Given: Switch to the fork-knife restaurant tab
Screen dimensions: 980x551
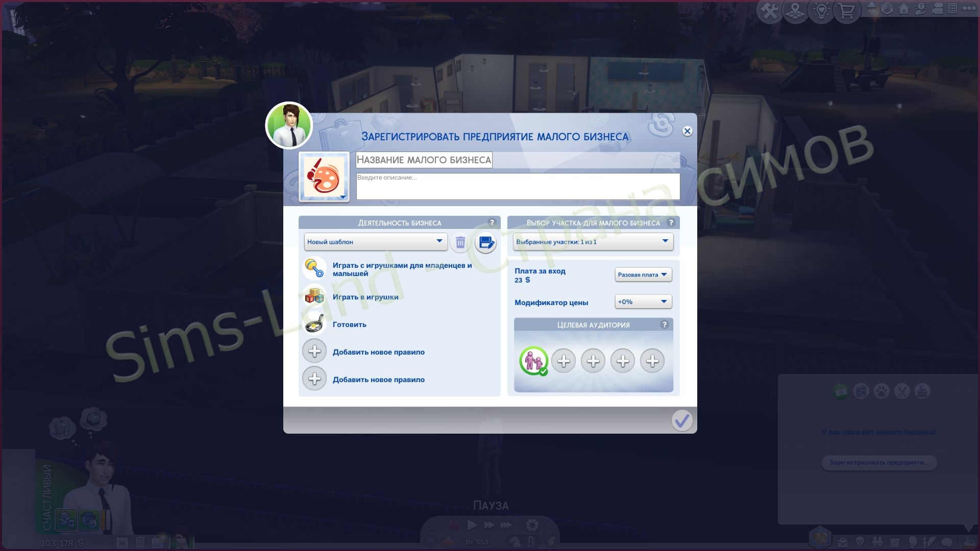Looking at the screenshot, I should (902, 391).
